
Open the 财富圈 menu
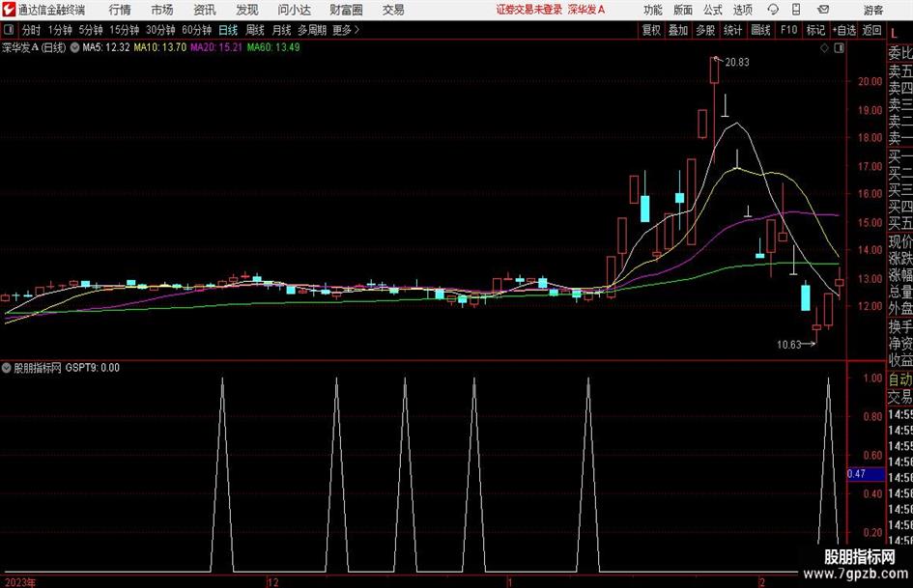pos(346,10)
